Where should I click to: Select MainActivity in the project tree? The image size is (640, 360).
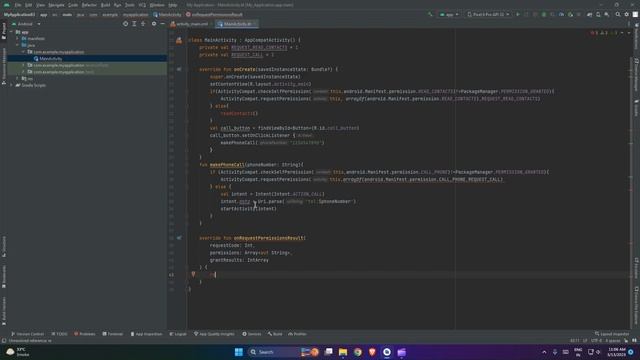click(x=51, y=59)
